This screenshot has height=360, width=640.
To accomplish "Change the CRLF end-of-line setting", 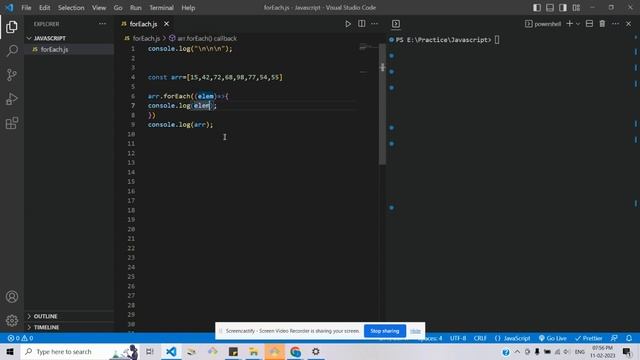I will [x=480, y=338].
